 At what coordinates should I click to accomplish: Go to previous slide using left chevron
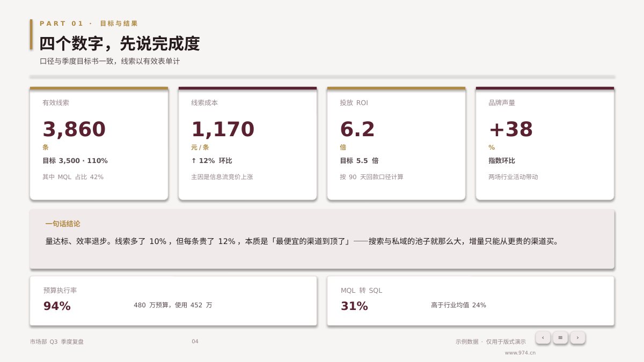pos(543,337)
